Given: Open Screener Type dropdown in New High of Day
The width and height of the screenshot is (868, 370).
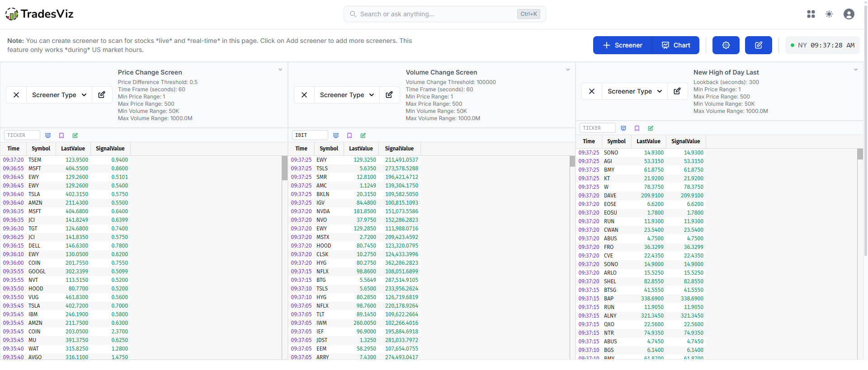Looking at the screenshot, I should click(635, 91).
